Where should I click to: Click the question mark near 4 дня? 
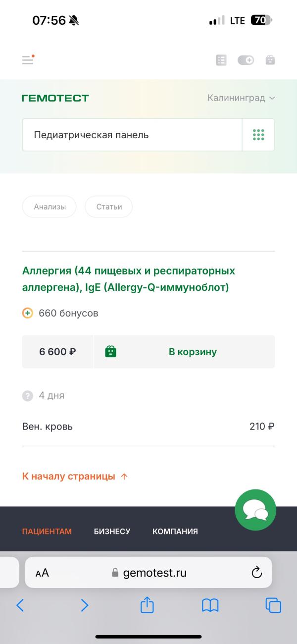pos(28,395)
